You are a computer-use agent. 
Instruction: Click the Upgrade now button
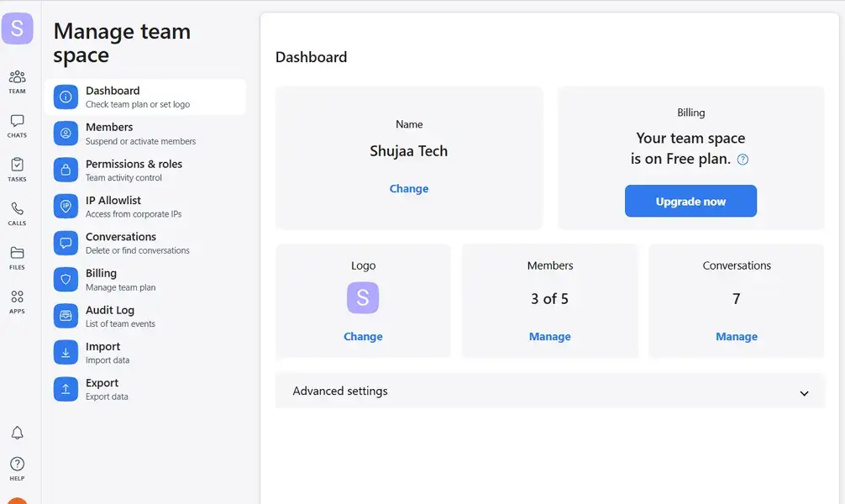[690, 202]
